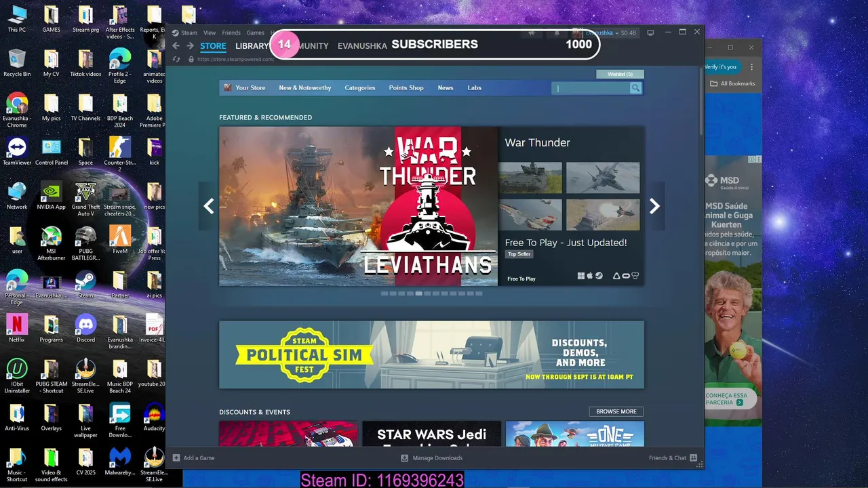Go back with Steam's back arrow
868x488 pixels.
pos(176,46)
